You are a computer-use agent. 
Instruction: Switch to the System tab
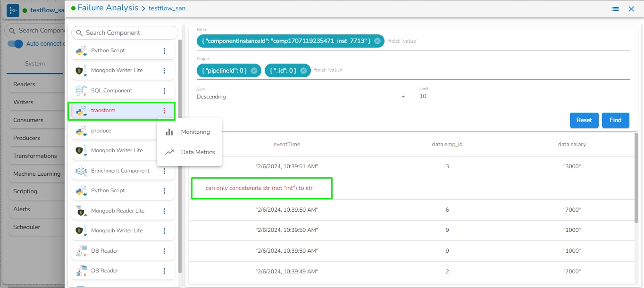(35, 64)
